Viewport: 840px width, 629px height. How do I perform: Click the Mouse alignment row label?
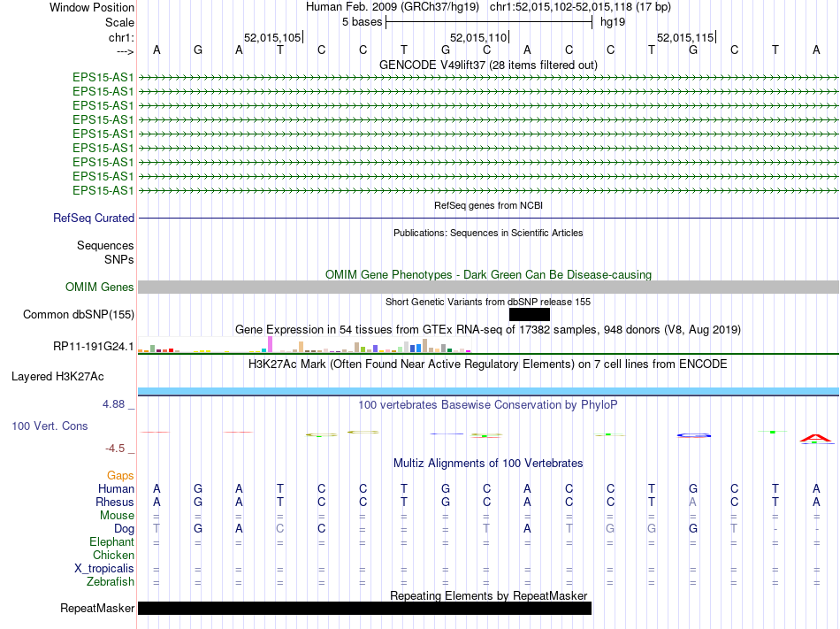tap(117, 516)
